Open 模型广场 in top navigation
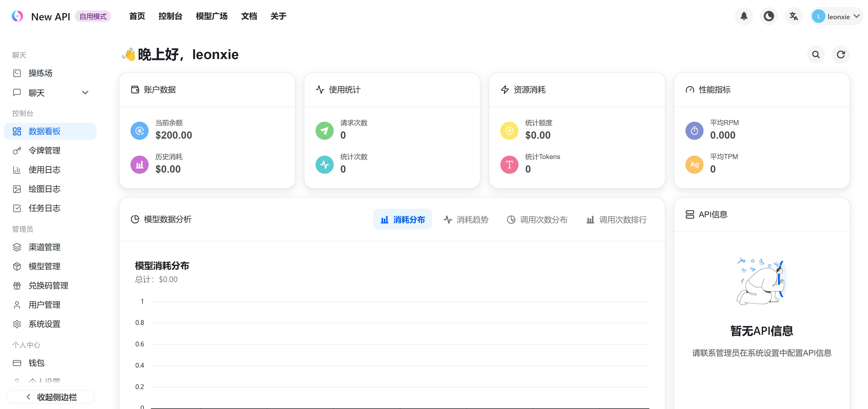The width and height of the screenshot is (868, 409). [x=212, y=16]
